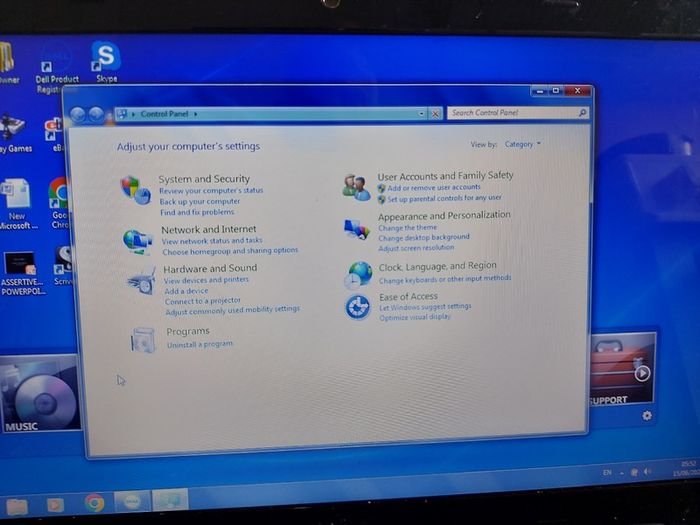The height and width of the screenshot is (525, 700).
Task: Click Control Panel in the address breadcrumb
Action: 164,114
